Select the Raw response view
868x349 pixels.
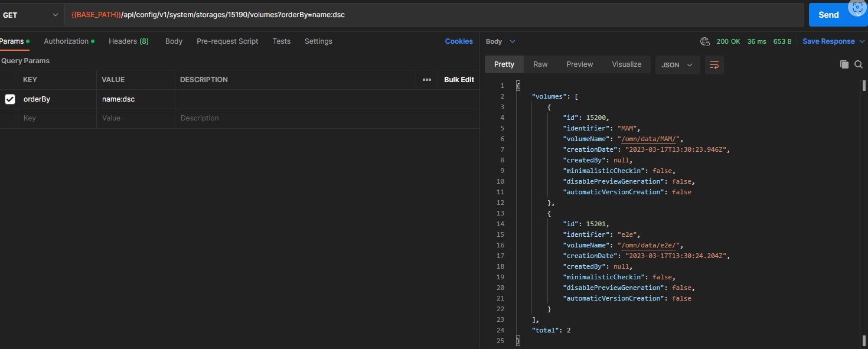point(540,64)
